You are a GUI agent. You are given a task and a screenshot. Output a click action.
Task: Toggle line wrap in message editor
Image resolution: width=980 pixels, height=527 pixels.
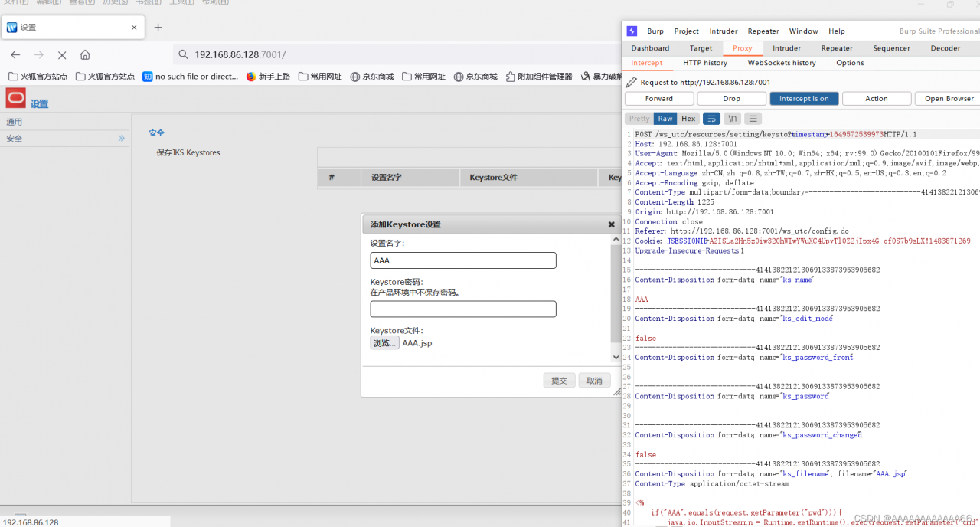click(711, 119)
